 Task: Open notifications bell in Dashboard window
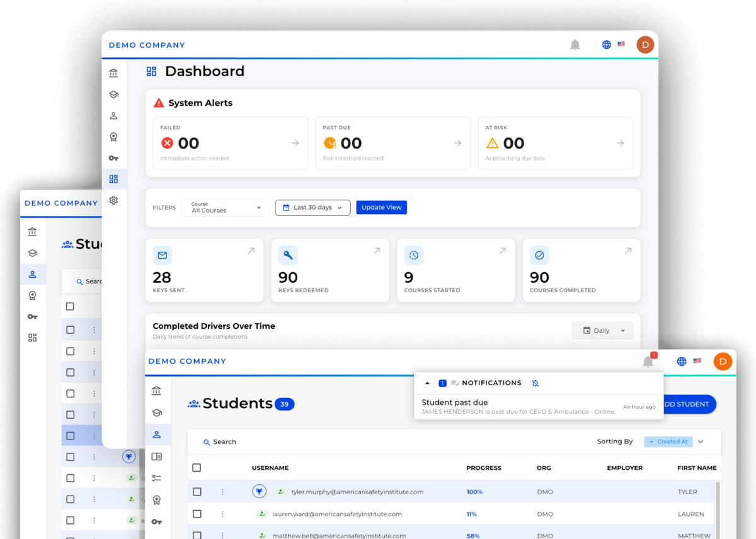point(575,45)
